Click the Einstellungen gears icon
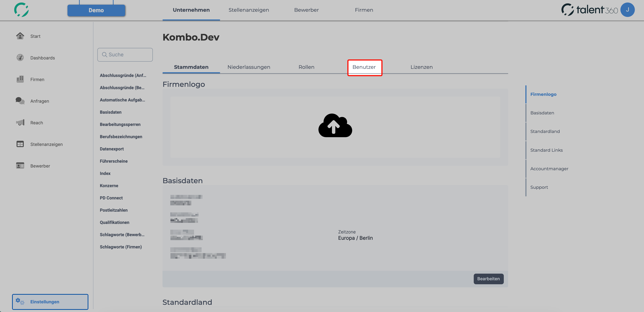This screenshot has height=312, width=644. pyautogui.click(x=20, y=302)
